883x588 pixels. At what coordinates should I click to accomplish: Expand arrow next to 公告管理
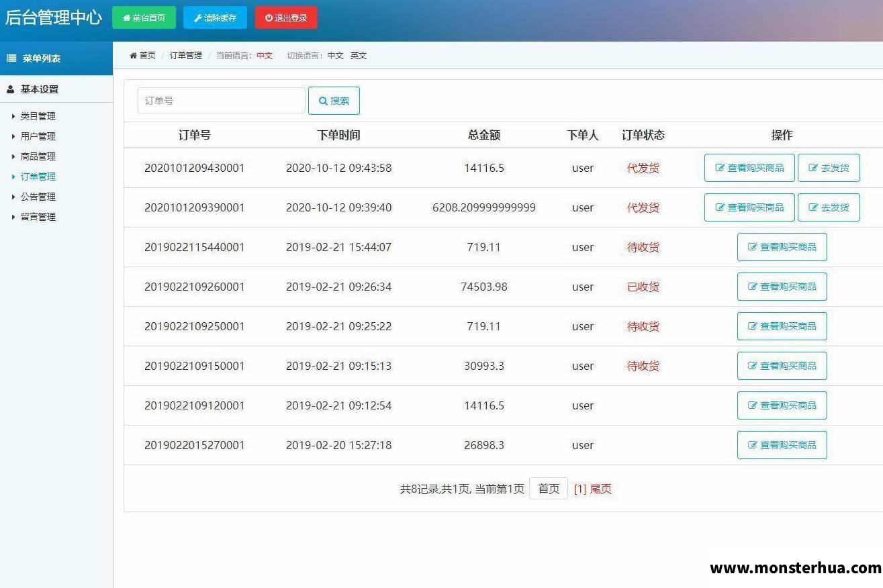[x=13, y=197]
